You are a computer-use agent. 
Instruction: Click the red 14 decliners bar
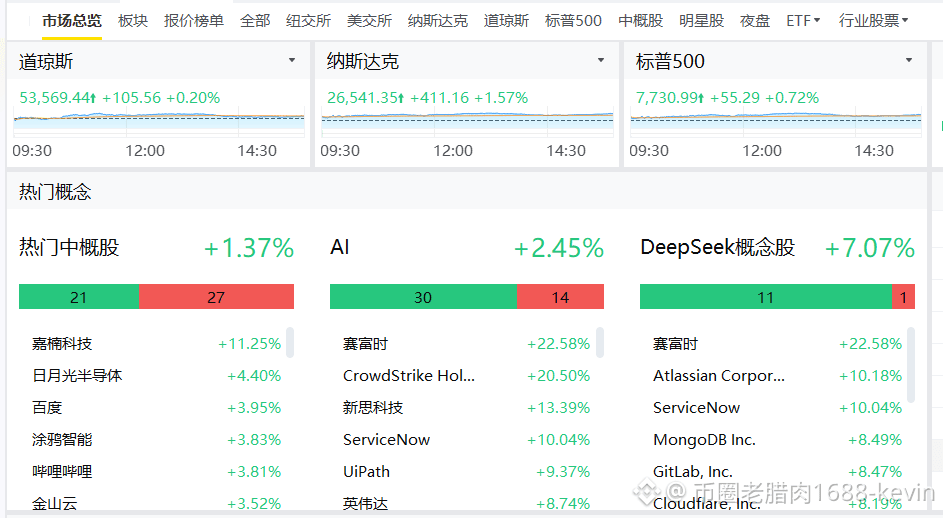click(x=561, y=297)
